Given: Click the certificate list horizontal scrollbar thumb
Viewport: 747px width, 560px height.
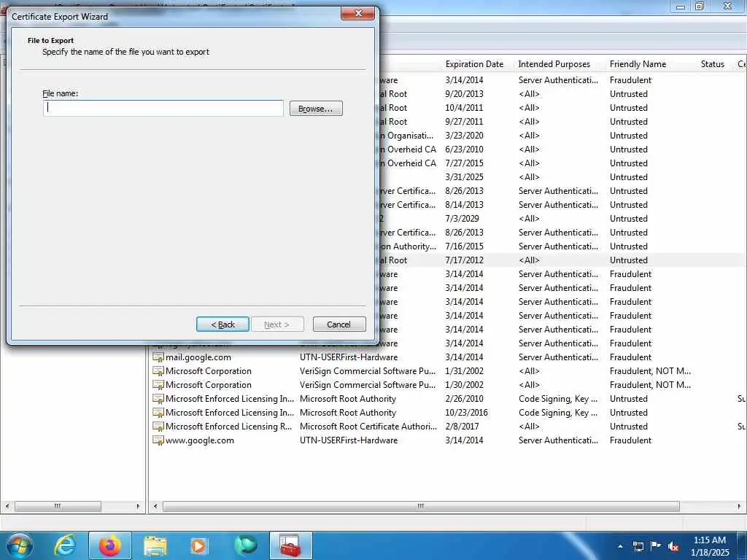Looking at the screenshot, I should (421, 506).
